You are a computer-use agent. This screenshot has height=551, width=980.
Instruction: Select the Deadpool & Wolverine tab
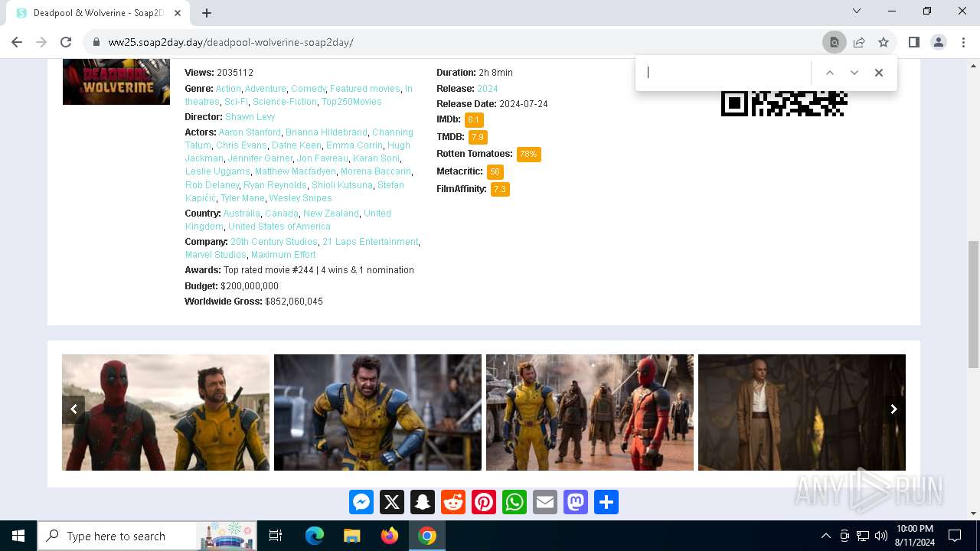98,13
